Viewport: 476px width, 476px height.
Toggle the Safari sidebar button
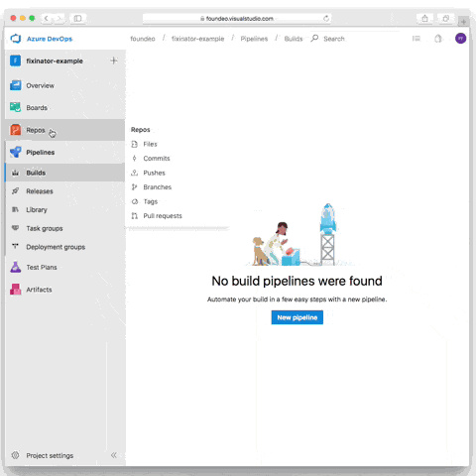click(x=78, y=18)
